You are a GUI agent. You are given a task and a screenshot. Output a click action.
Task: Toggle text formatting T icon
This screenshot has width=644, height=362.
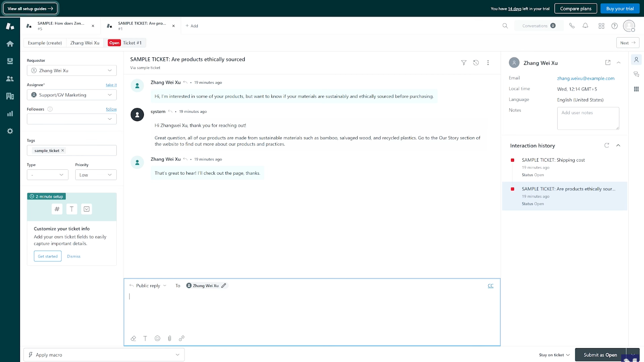(145, 339)
